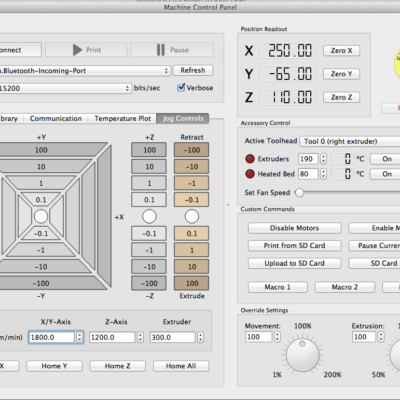Viewport: 400px width, 400px height.
Task: Click the Print play button
Action: coord(86,50)
